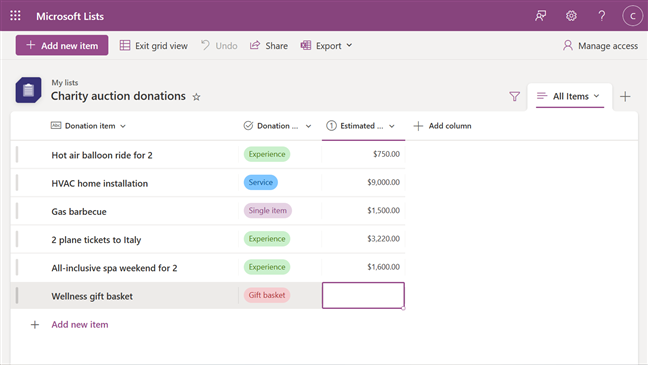Open the Settings gear icon
This screenshot has width=648, height=365.
coord(571,16)
